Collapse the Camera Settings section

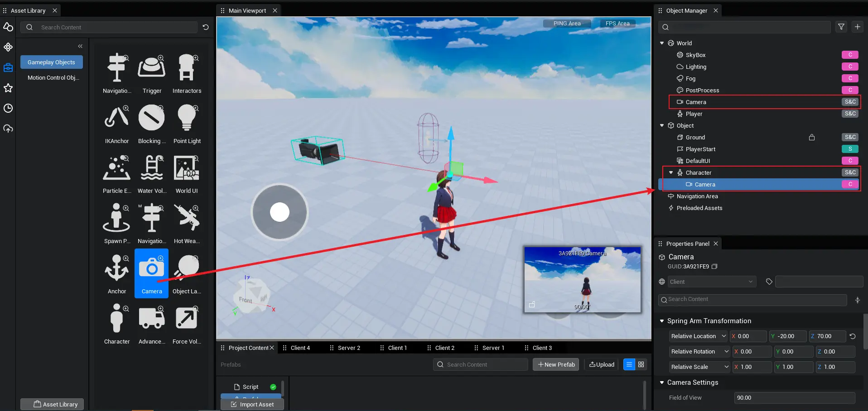(x=662, y=382)
